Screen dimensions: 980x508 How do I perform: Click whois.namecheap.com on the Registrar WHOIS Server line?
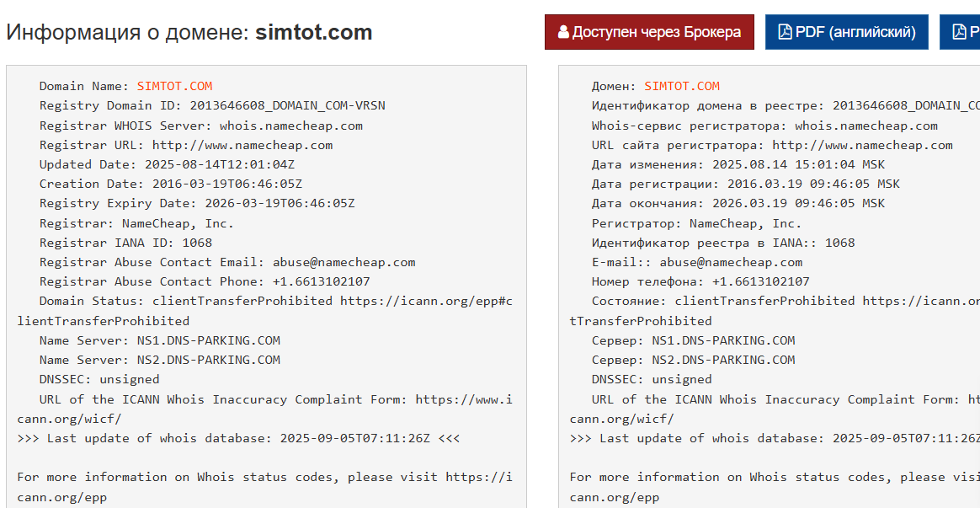291,126
